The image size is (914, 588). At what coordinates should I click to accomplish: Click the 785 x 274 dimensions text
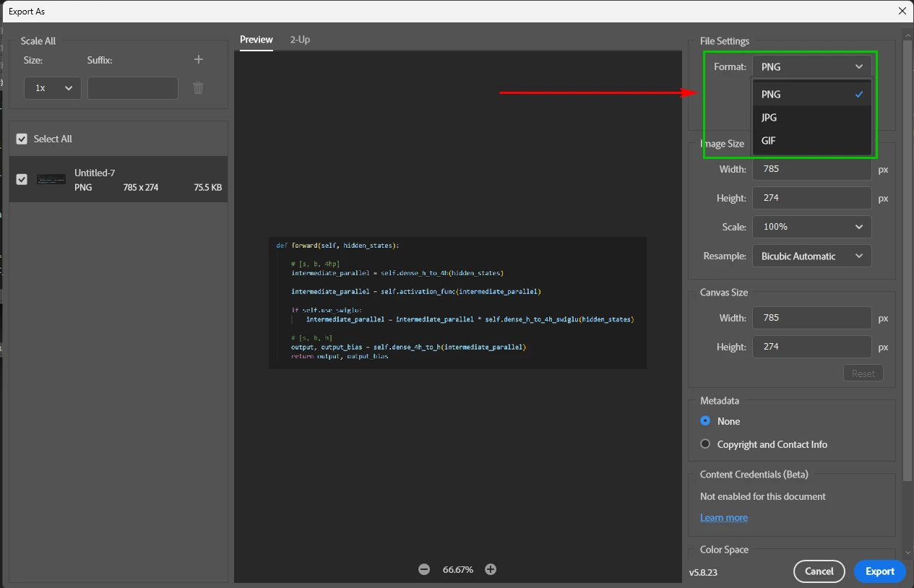click(141, 187)
